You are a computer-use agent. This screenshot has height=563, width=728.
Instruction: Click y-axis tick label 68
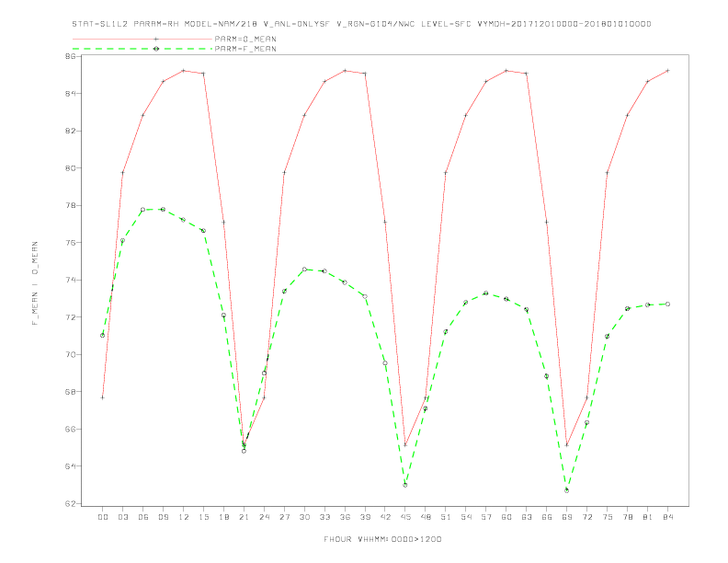(x=71, y=392)
